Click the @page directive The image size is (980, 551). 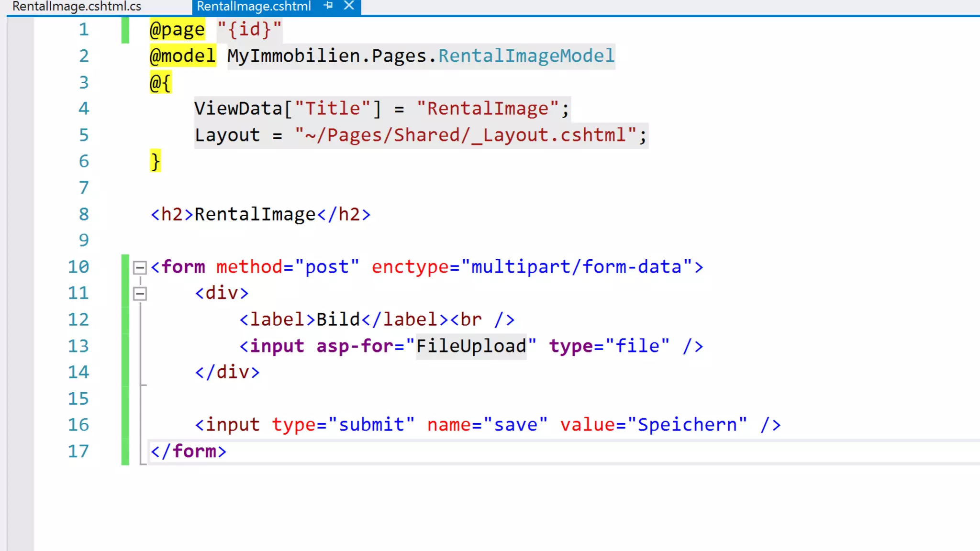(177, 30)
